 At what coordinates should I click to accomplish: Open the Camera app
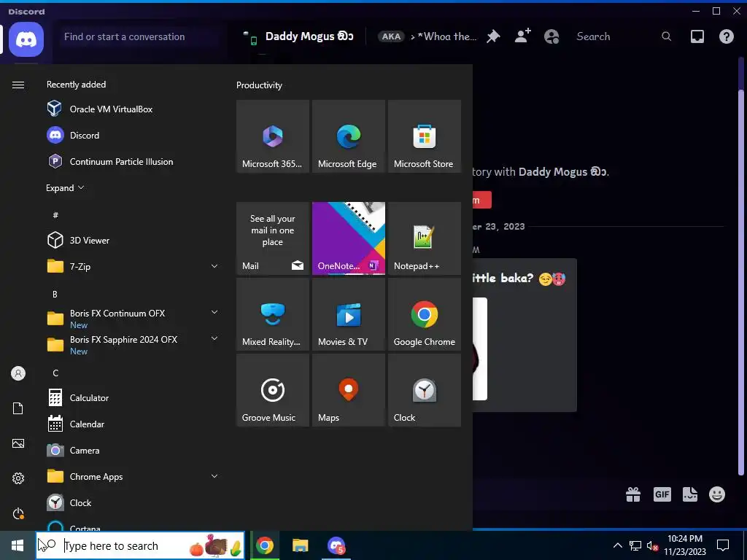133,450
